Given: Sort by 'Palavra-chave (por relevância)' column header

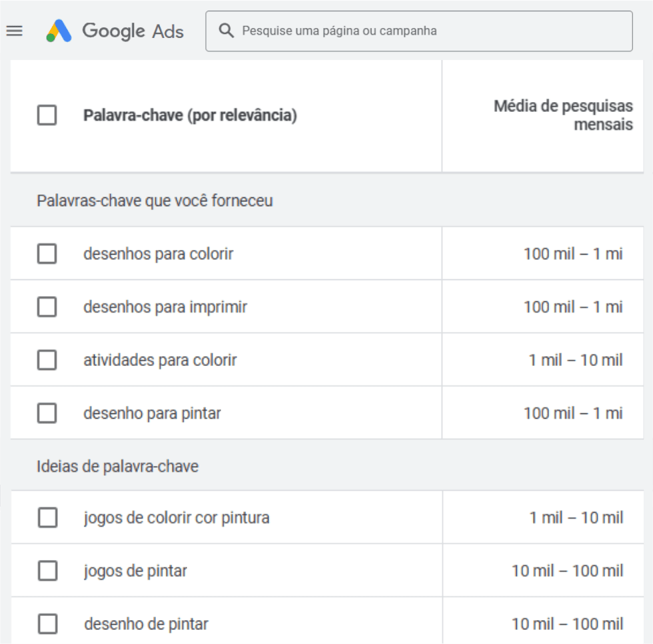Looking at the screenshot, I should point(190,116).
